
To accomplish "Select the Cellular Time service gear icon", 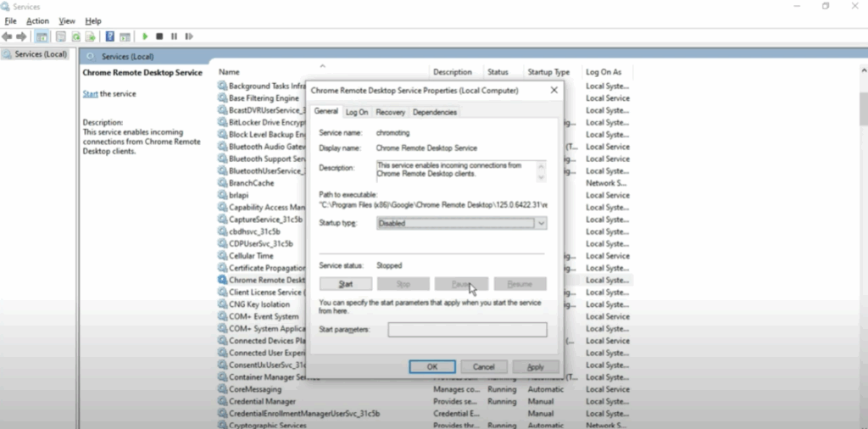I will point(223,256).
